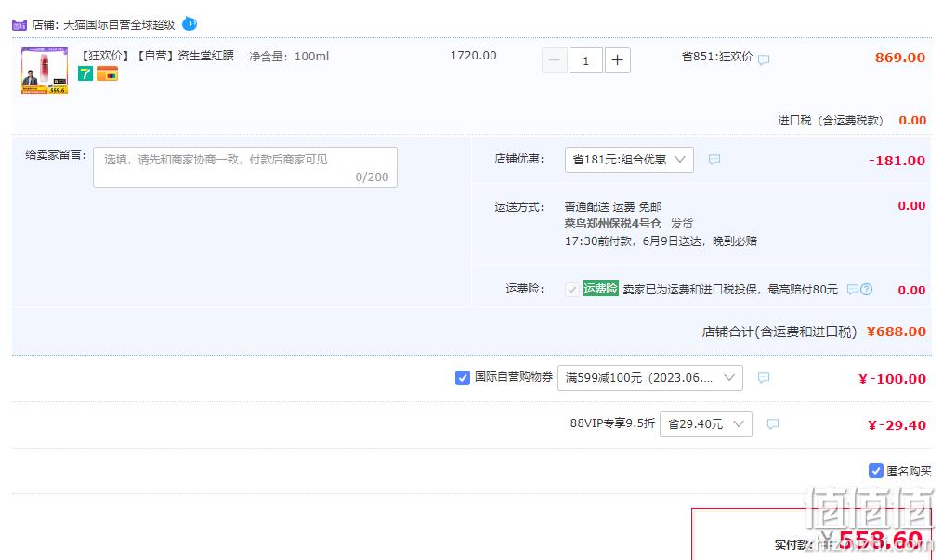Click the delivery estimate 17:30前付款 text
This screenshot has height=560, width=943.
pyautogui.click(x=661, y=241)
